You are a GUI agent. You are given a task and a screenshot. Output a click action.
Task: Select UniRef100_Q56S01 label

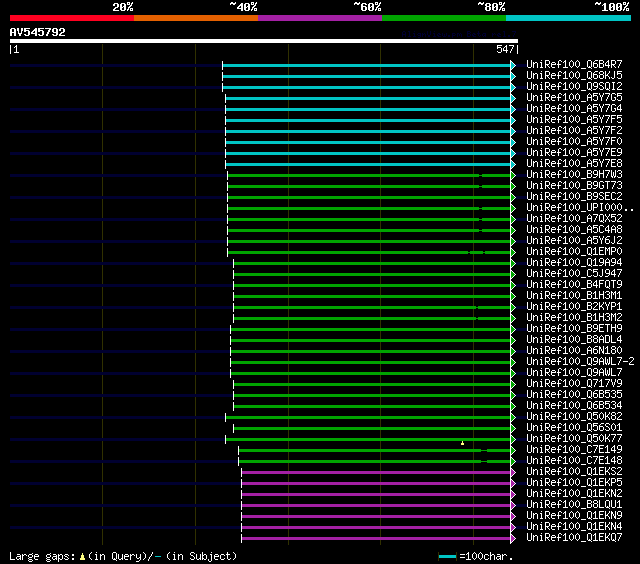[574, 428]
